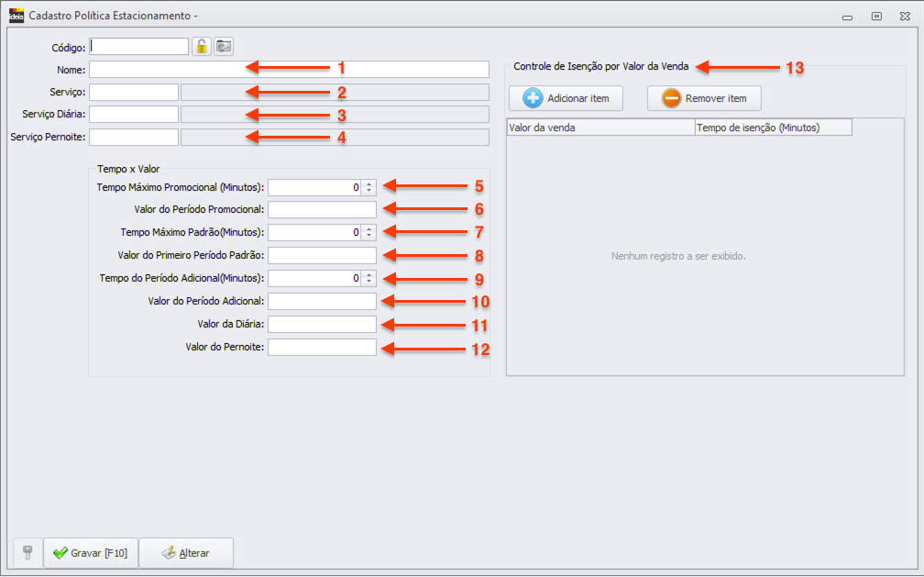Screen dimensions: 924x577
Task: Click the yellow padlock icon next to Código
Action: [201, 46]
